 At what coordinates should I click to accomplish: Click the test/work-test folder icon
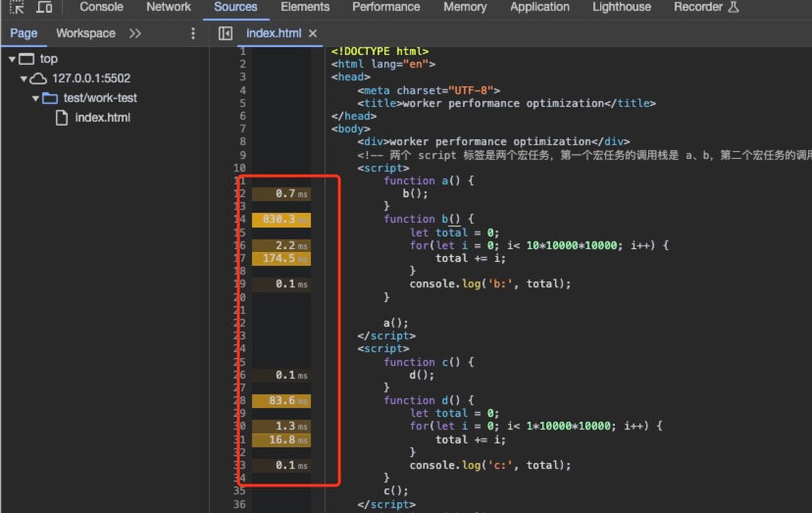(x=50, y=98)
